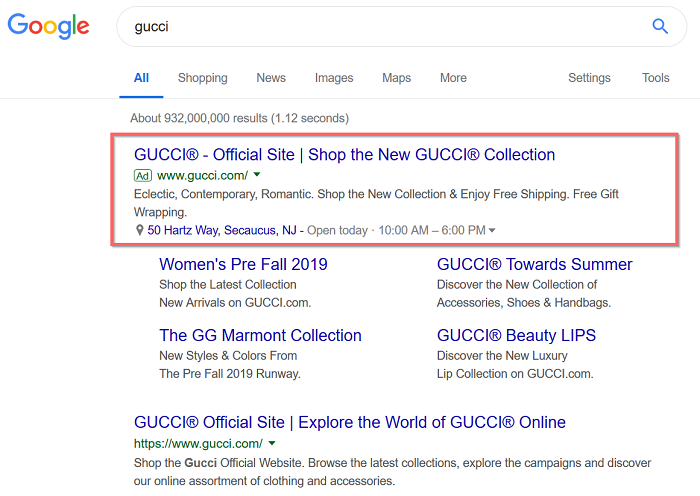Switch to the Shopping tab
Screen dimensions: 700x496
click(203, 78)
